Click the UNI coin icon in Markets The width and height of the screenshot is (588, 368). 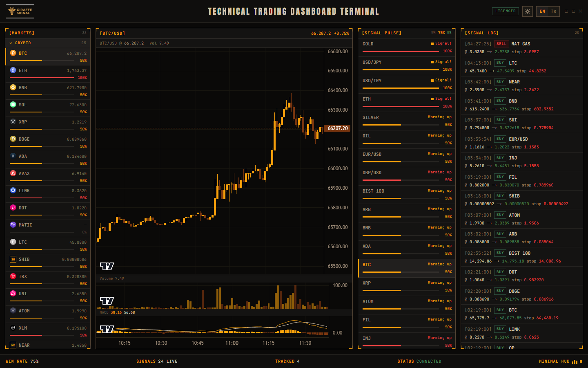coord(13,294)
